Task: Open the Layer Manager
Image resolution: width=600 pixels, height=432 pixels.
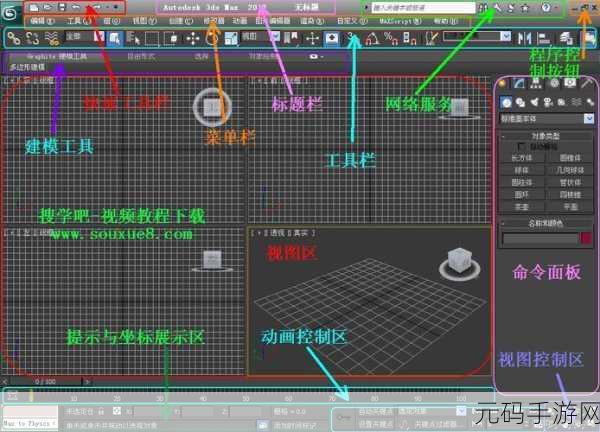Action: [x=566, y=38]
